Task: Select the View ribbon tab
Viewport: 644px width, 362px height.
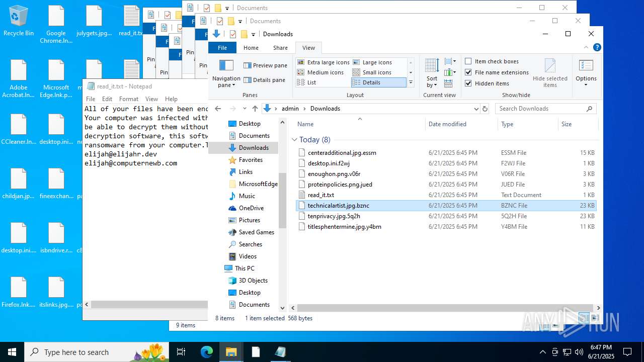Action: [308, 48]
